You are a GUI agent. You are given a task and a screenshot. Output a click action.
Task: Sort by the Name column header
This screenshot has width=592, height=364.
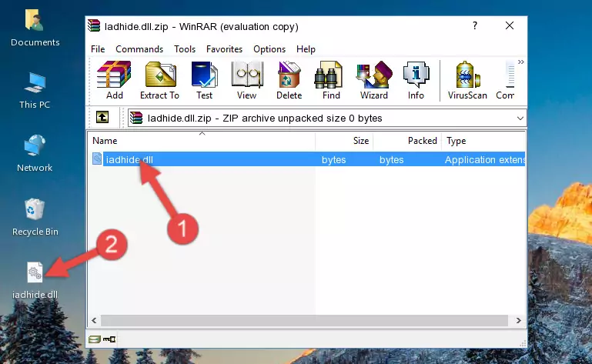pos(202,141)
